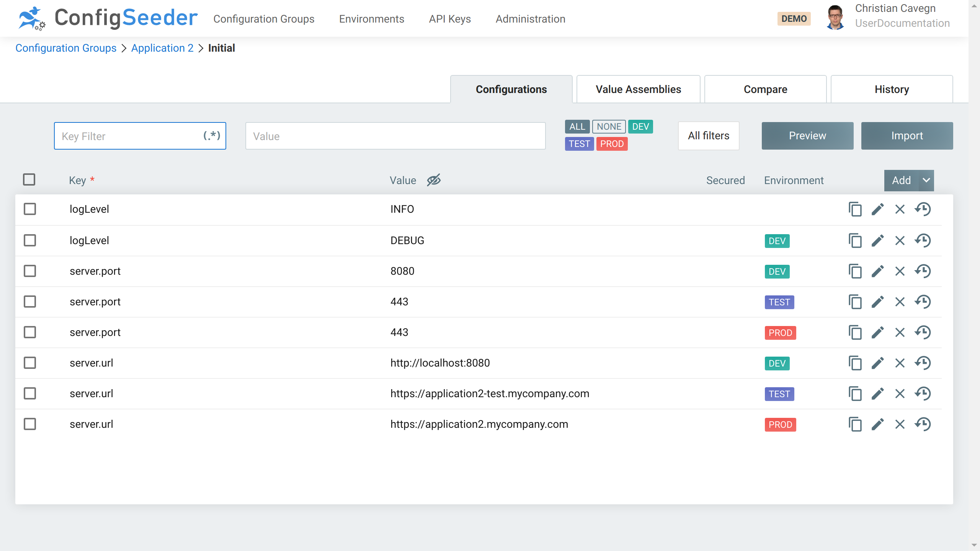Switch to the Value Assemblies tab
980x551 pixels.
(638, 89)
